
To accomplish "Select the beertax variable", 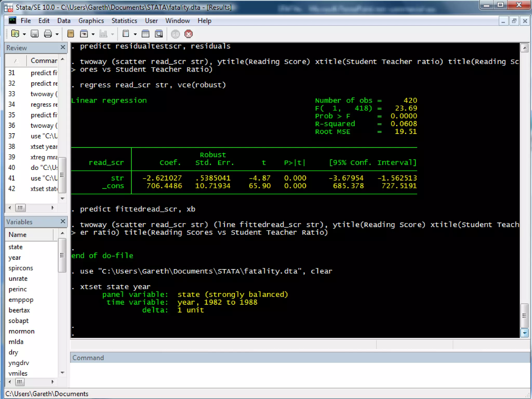I will 19,310.
